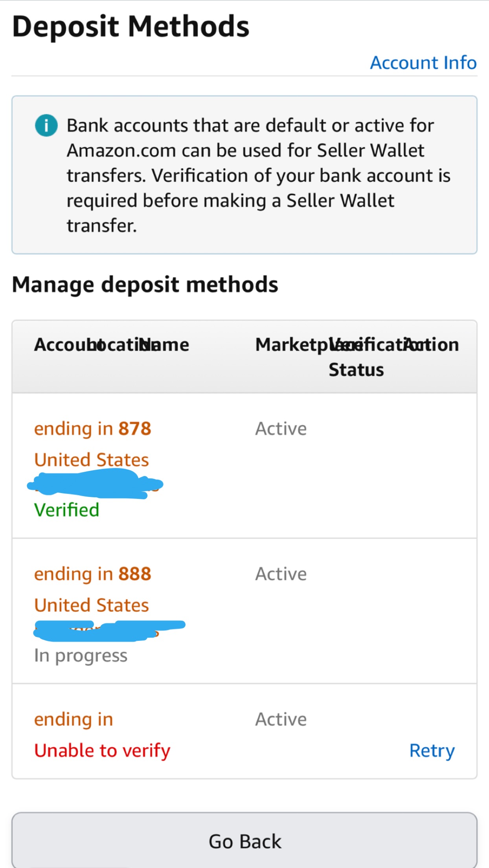The width and height of the screenshot is (489, 868).
Task: Click Active status of the unverified account
Action: [281, 719]
